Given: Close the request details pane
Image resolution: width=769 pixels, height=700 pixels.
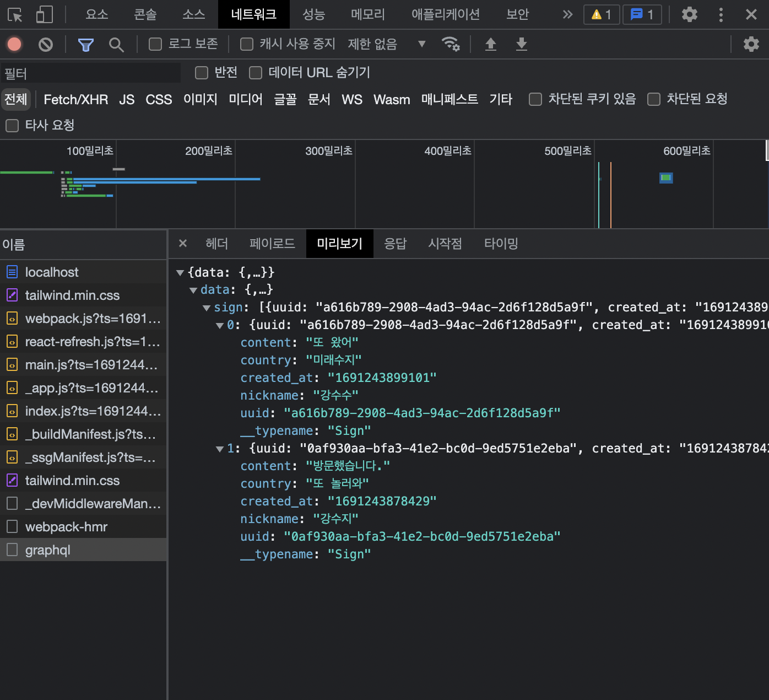Looking at the screenshot, I should pyautogui.click(x=183, y=243).
